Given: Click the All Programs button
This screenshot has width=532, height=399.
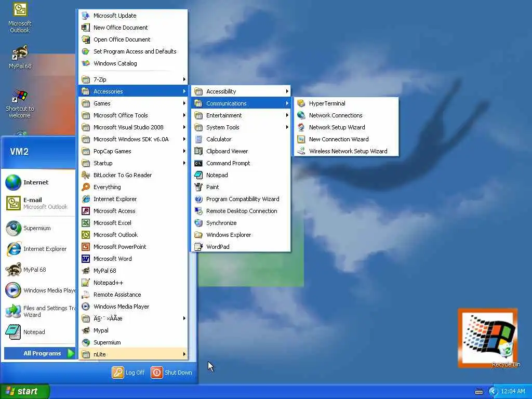Looking at the screenshot, I should [39, 353].
